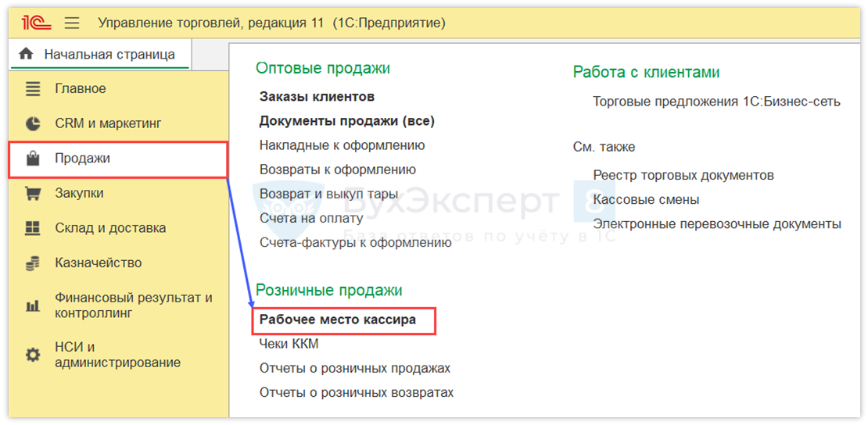Click the См. также heading
The image size is (868, 425).
tap(604, 147)
